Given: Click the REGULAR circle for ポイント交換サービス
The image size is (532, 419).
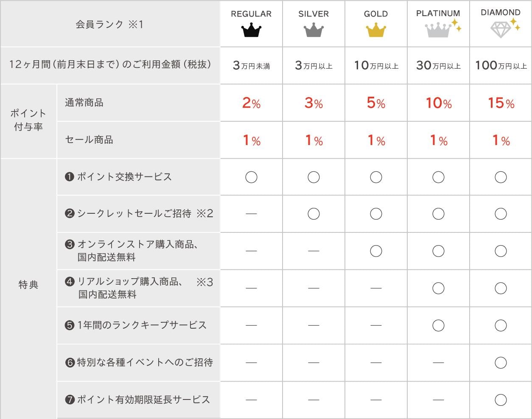Looking at the screenshot, I should 251,177.
